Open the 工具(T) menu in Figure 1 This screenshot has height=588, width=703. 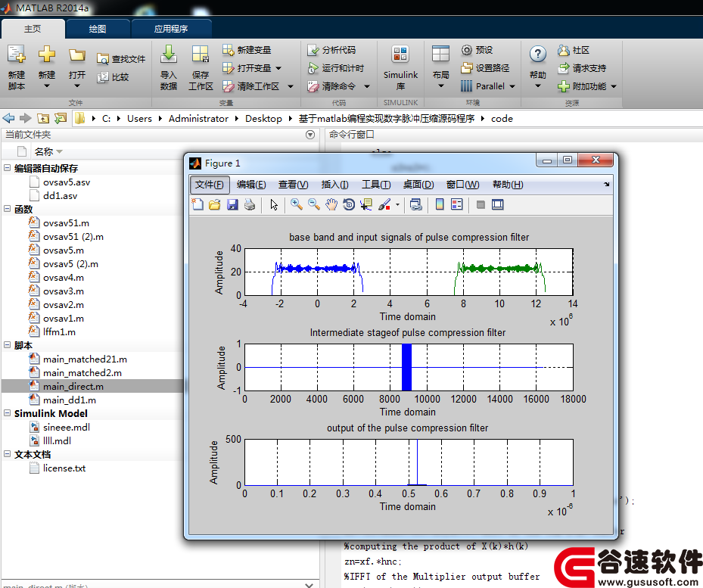tap(375, 185)
